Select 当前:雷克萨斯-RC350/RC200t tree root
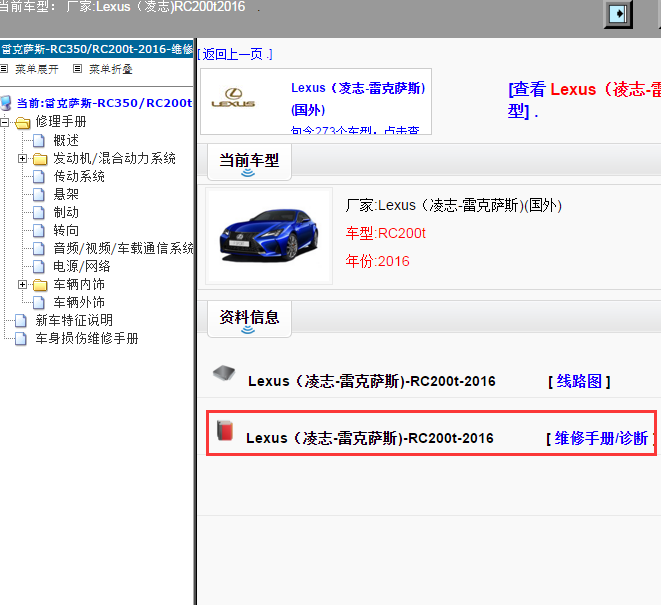The image size is (661, 605). point(104,103)
